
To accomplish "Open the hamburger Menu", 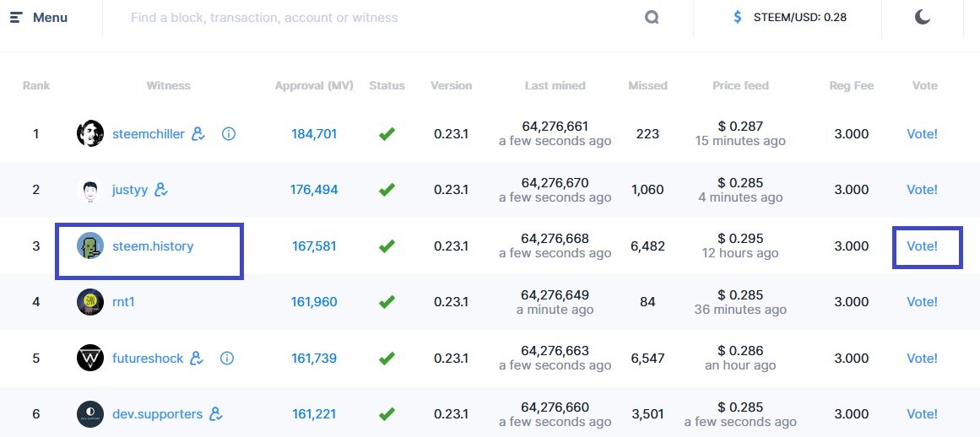I will 39,18.
